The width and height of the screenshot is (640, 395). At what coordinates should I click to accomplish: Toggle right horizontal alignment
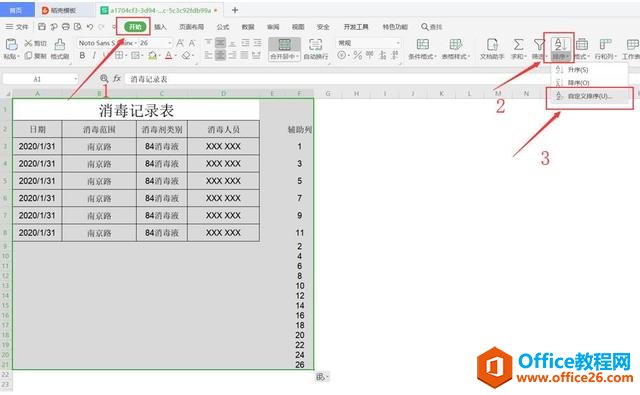232,55
